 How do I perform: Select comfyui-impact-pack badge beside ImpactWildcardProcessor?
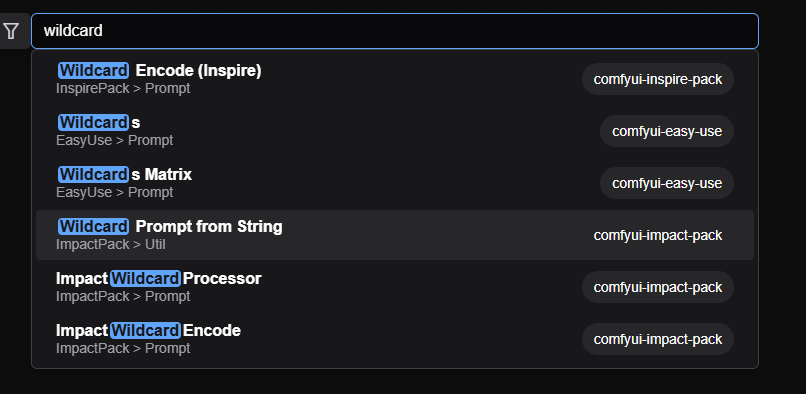click(x=657, y=287)
